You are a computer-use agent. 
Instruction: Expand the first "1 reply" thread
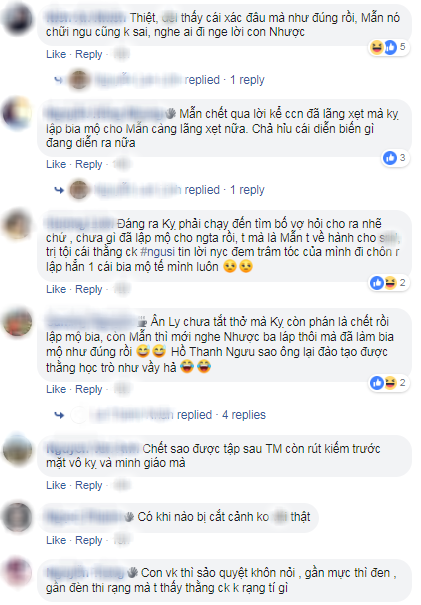[247, 80]
